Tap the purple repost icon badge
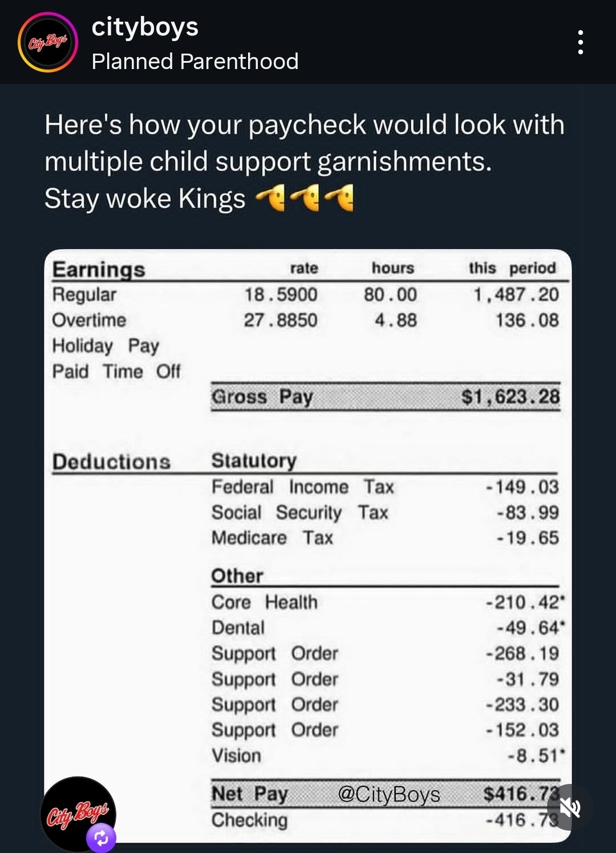 click(x=102, y=838)
